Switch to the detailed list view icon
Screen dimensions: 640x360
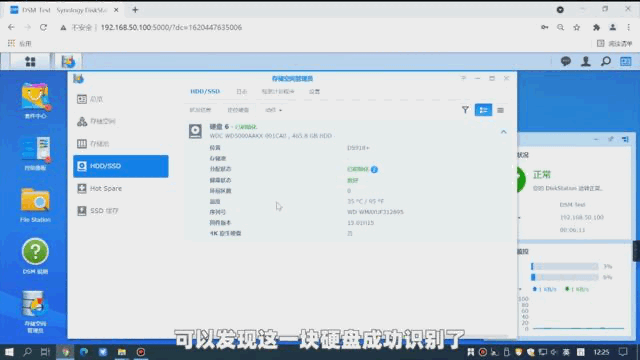coord(483,110)
